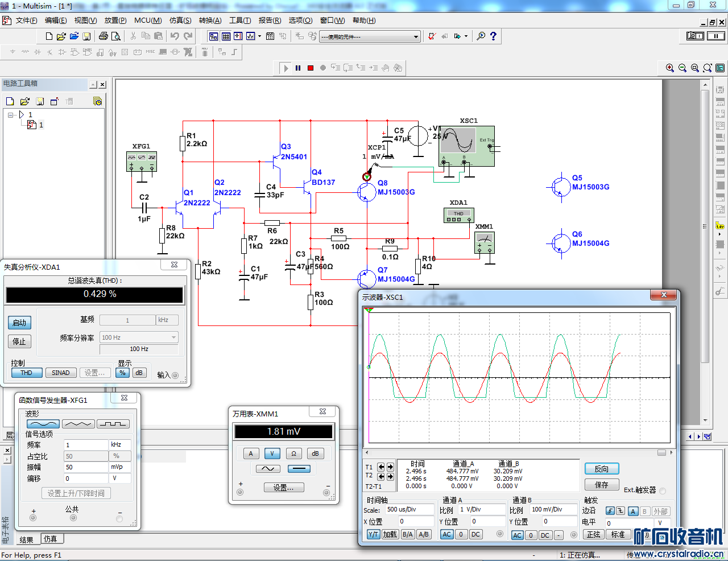
Task: Select triangle waveform in function generator
Action: coord(78,424)
